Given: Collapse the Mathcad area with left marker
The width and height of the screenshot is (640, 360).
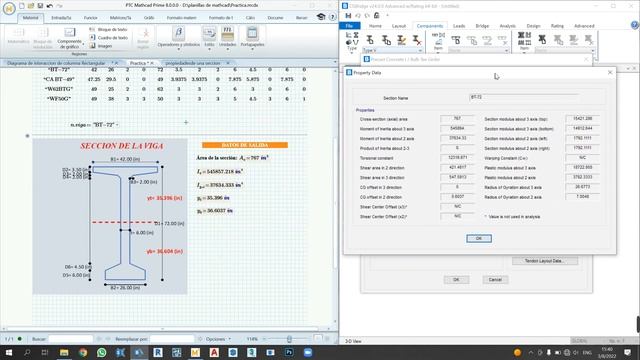Looking at the screenshot, I should point(27,136).
